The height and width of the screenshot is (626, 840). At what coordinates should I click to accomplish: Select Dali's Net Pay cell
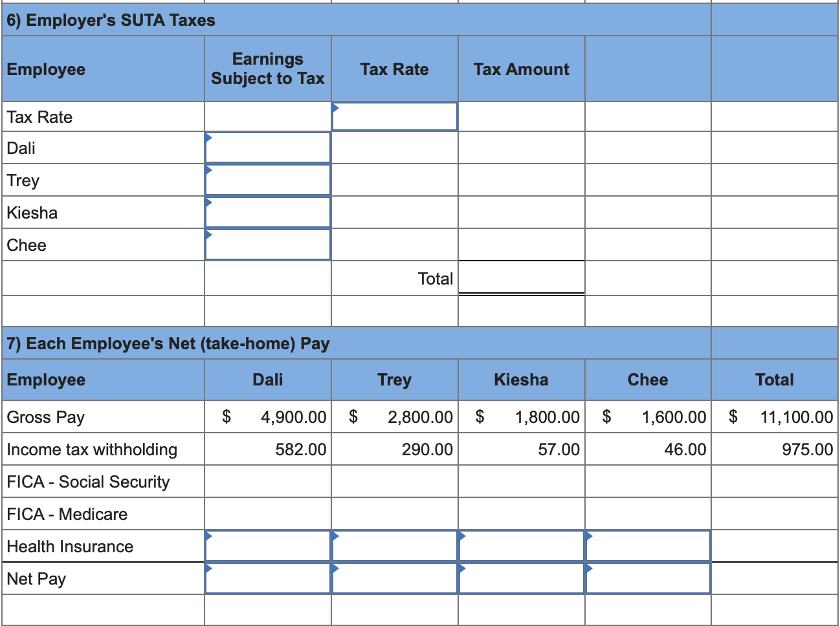(268, 578)
